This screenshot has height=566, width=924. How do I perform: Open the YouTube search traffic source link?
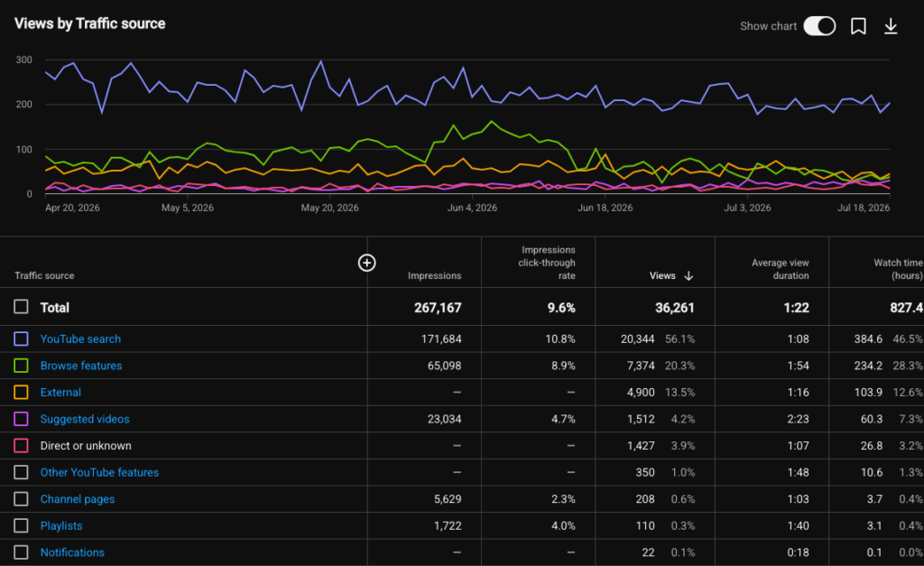[x=80, y=339]
